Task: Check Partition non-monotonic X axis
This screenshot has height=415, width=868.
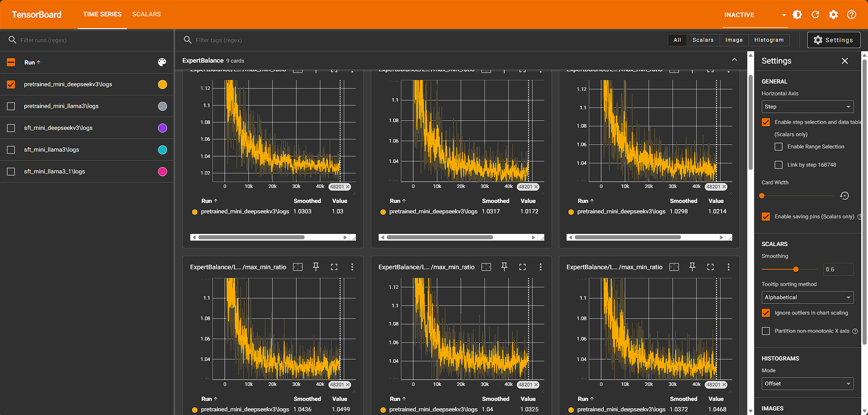Action: click(766, 331)
